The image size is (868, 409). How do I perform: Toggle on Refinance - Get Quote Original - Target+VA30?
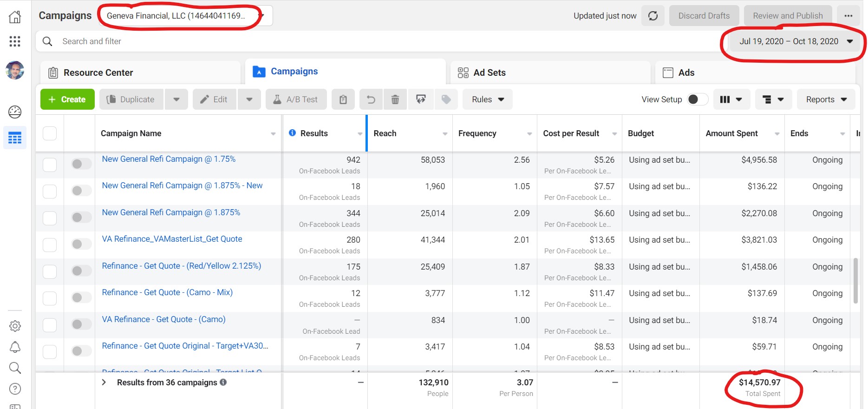point(81,351)
